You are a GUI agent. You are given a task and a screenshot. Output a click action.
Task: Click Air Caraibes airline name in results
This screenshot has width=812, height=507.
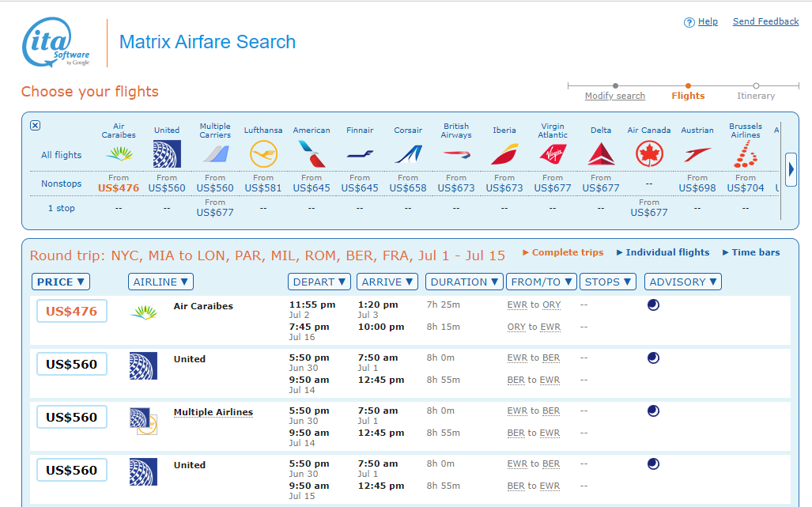pyautogui.click(x=203, y=306)
